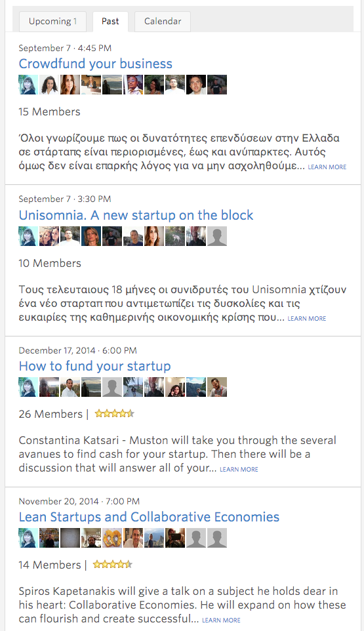
Task: Open the Crowdfund your business event
Action: point(95,64)
